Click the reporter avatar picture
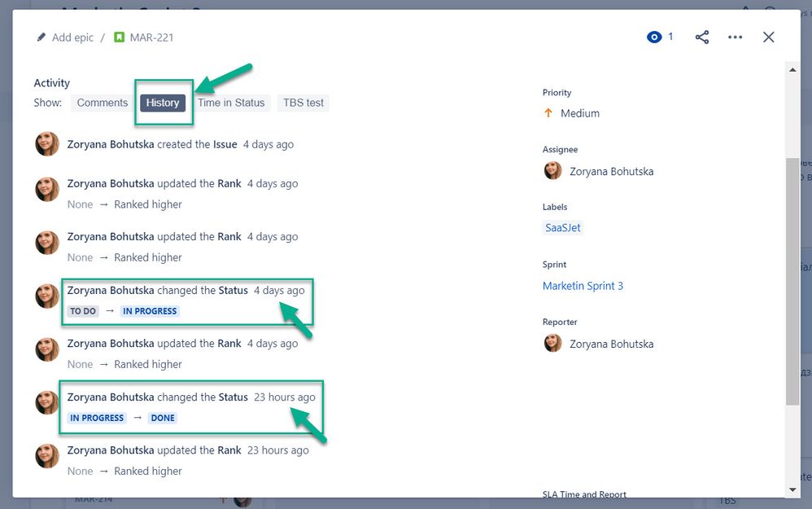The image size is (812, 509). [x=553, y=343]
